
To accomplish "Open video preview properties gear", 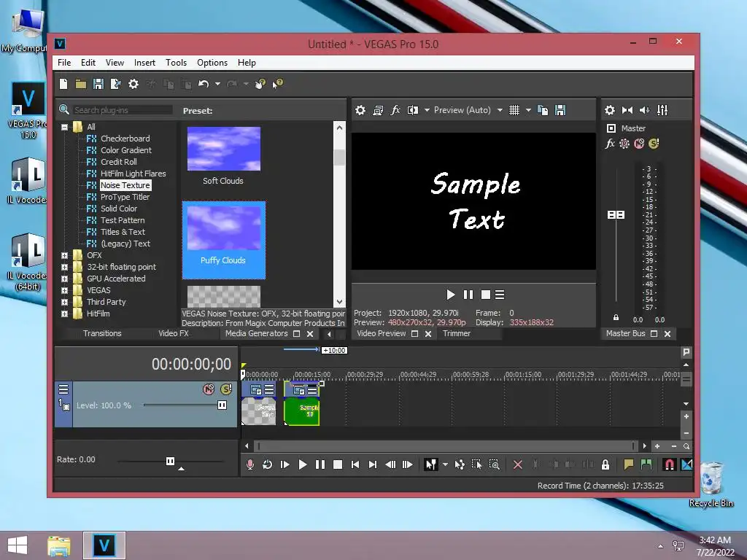I will (x=360, y=111).
